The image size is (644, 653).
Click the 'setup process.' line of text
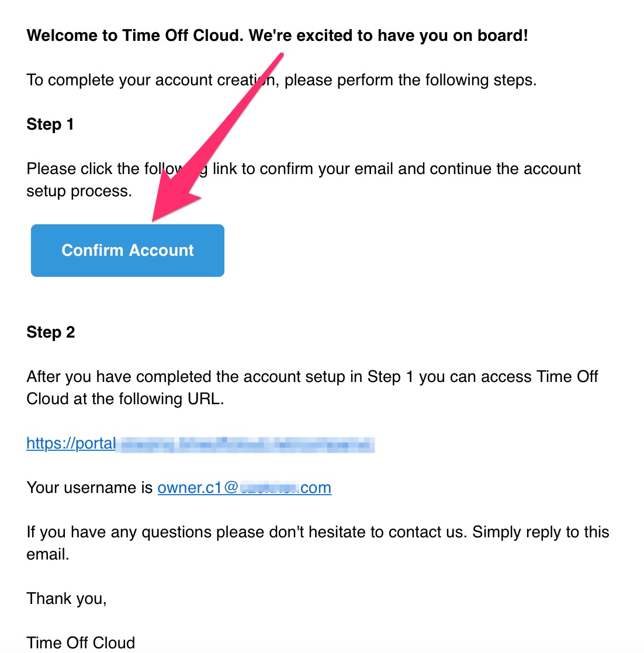(x=79, y=191)
